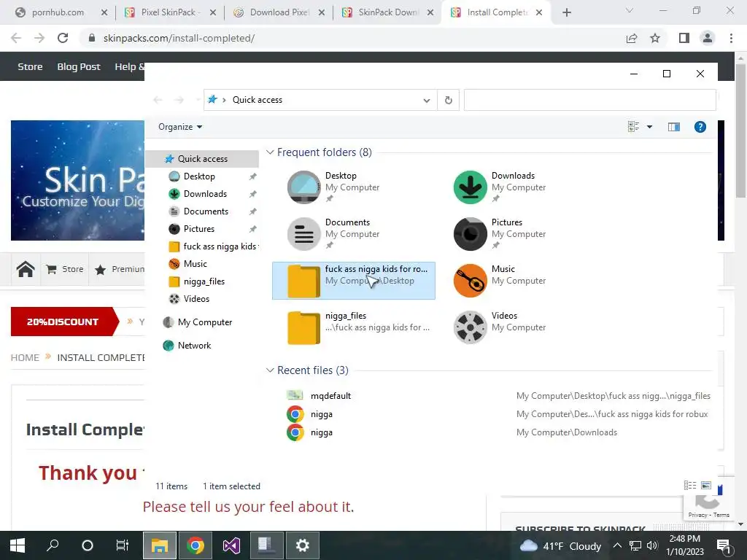Refresh the Quick access location
Viewport: 747px width, 560px height.
(x=449, y=100)
